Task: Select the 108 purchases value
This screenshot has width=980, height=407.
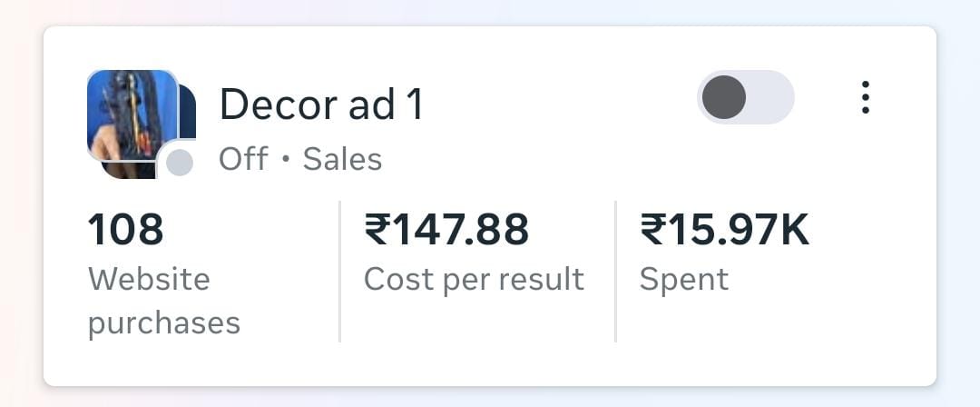Action: coord(125,230)
